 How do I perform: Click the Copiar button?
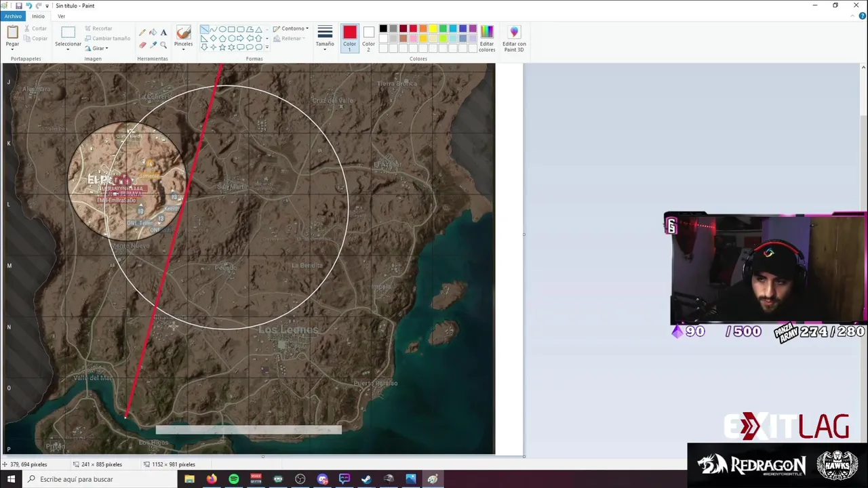(x=35, y=39)
